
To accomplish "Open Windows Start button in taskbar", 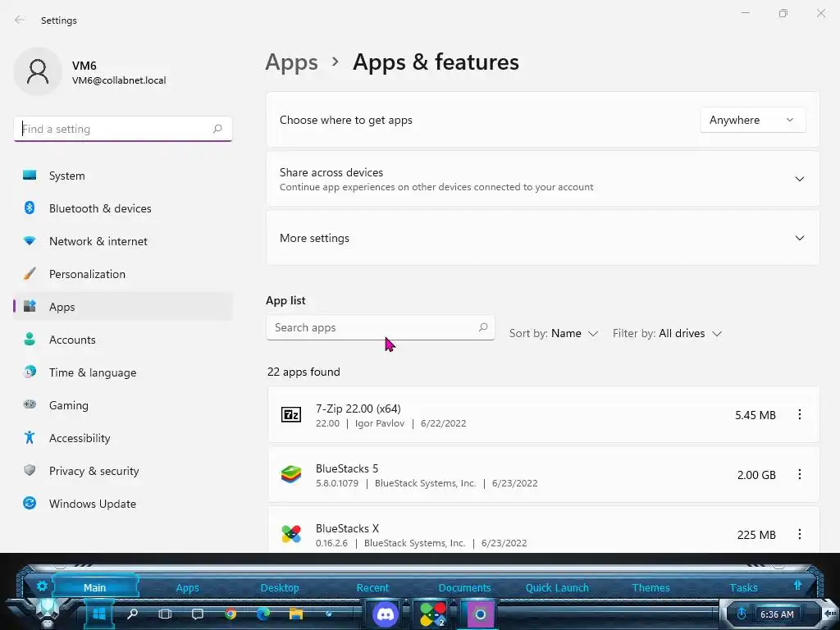I will 99,614.
